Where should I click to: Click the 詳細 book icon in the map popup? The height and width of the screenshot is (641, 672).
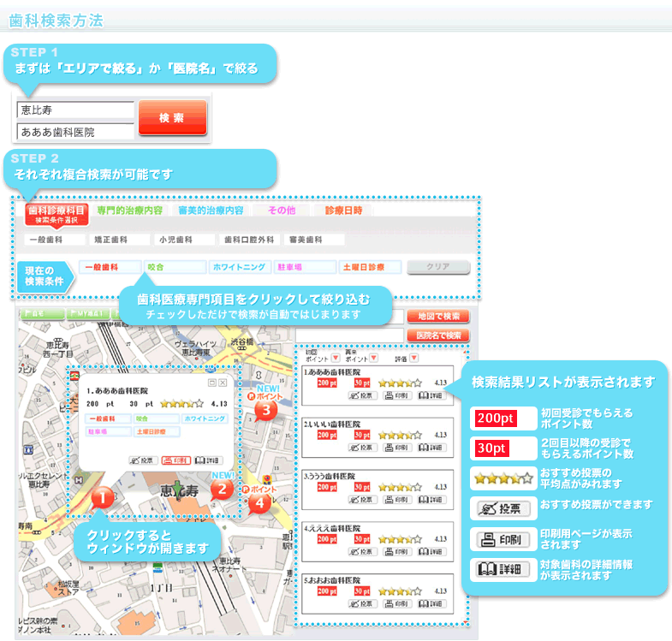tap(209, 460)
